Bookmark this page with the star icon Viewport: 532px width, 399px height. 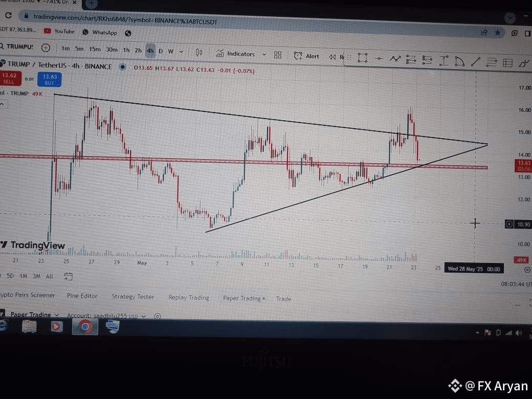click(x=497, y=33)
